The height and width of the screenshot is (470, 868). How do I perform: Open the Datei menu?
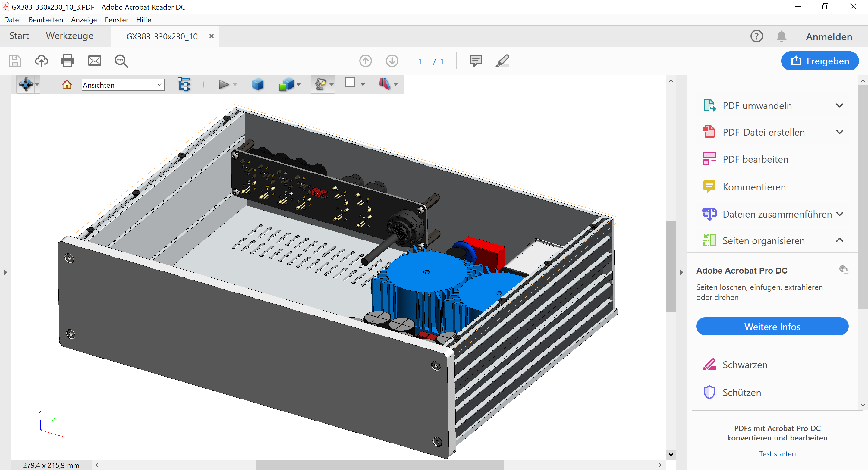(12, 20)
